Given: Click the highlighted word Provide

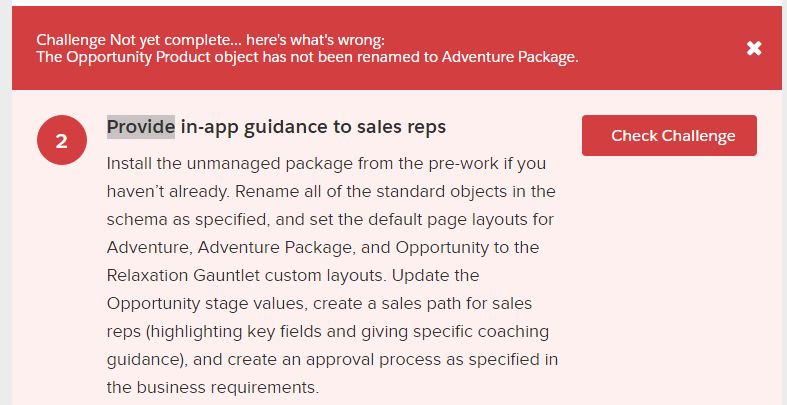Looking at the screenshot, I should 140,127.
